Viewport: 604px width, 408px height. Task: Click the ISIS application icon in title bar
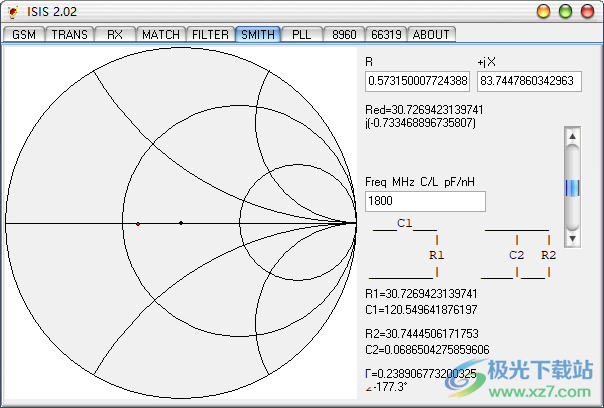[13, 11]
